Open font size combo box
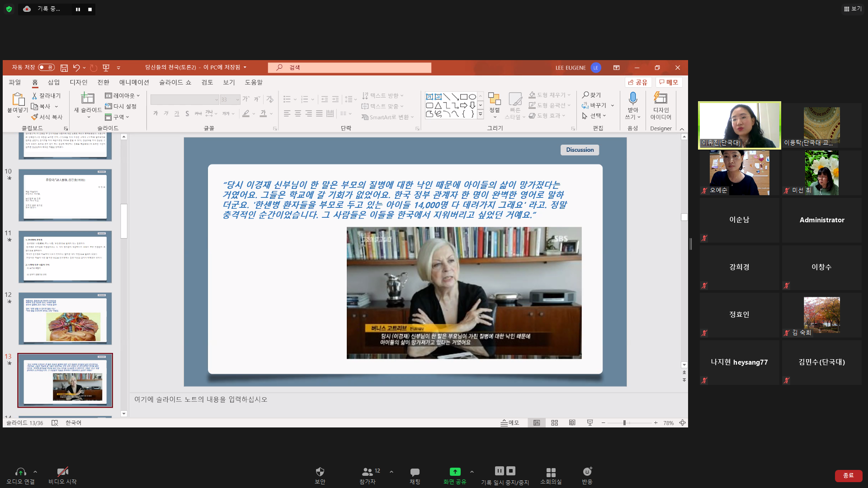 tap(230, 99)
